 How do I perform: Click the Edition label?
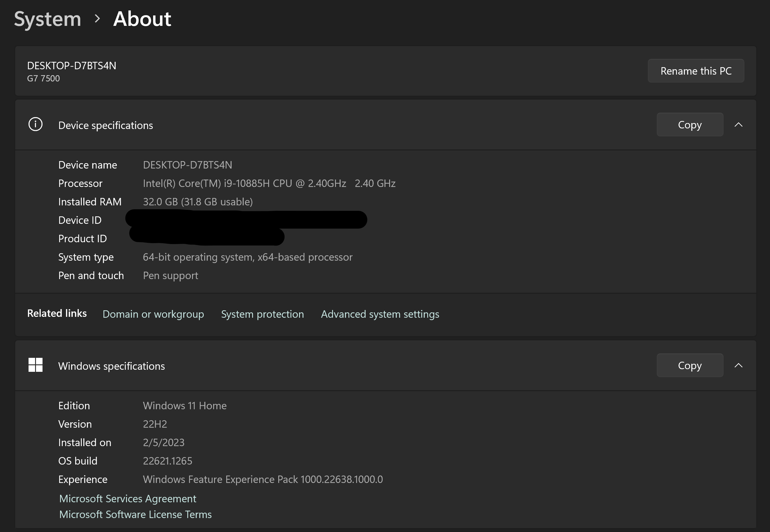click(x=74, y=406)
